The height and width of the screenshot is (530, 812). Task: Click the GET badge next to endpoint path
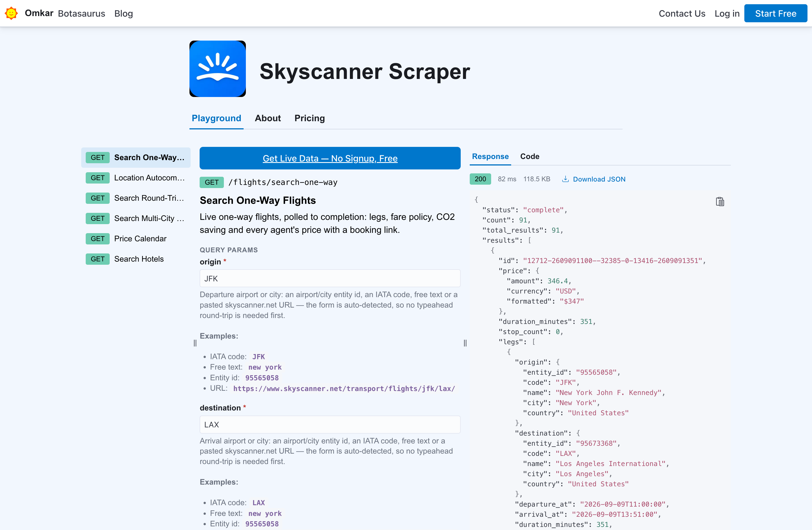pyautogui.click(x=211, y=182)
